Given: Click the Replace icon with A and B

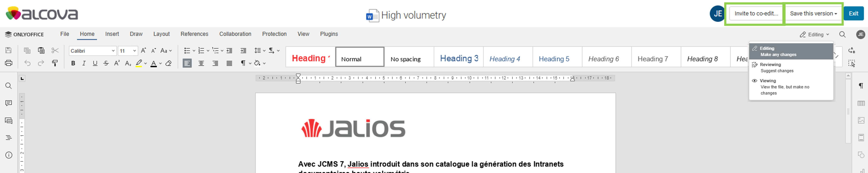Looking at the screenshot, I should point(851,50).
